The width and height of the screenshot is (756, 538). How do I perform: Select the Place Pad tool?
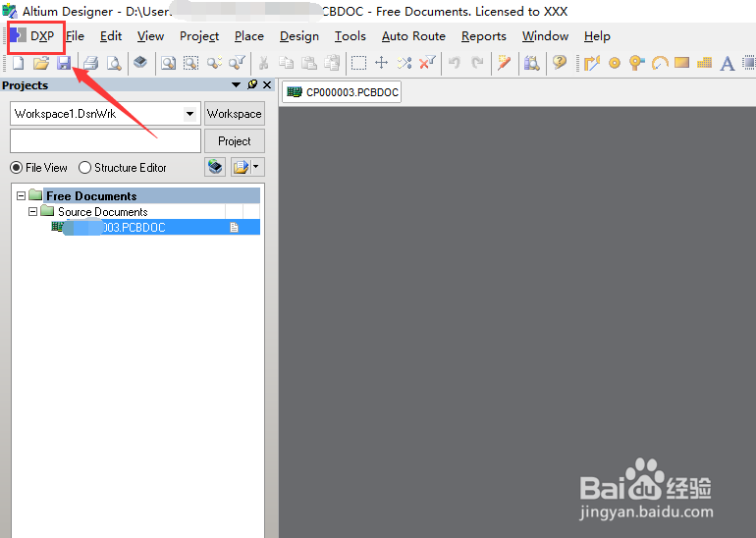click(615, 63)
